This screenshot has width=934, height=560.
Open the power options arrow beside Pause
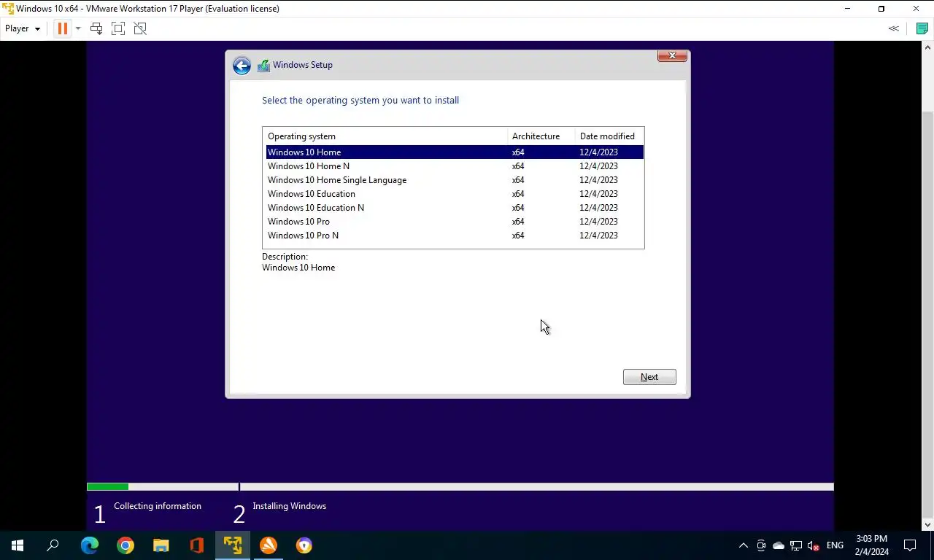(x=78, y=28)
